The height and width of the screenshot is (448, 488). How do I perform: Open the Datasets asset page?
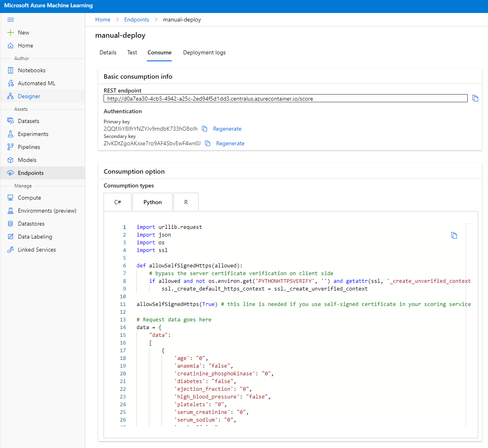[28, 121]
